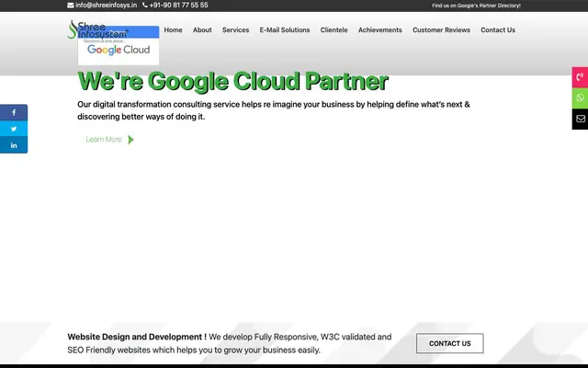Click the LinkedIn share icon
The image size is (588, 368).
coord(14,145)
